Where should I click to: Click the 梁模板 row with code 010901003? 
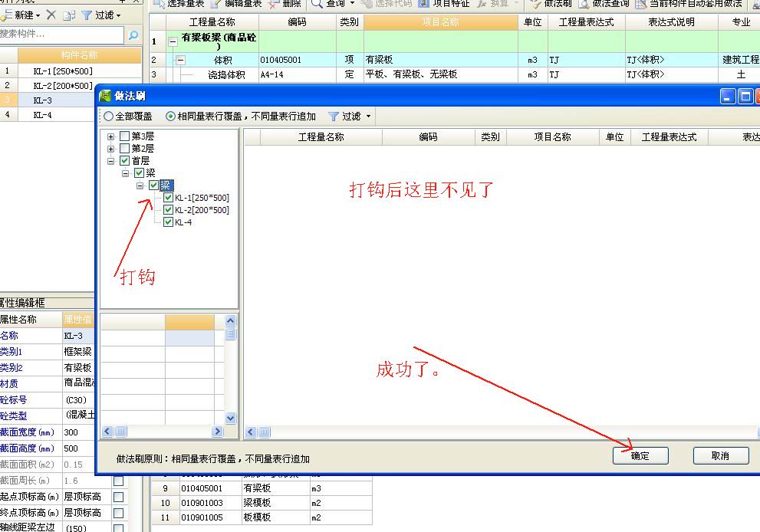point(262,503)
